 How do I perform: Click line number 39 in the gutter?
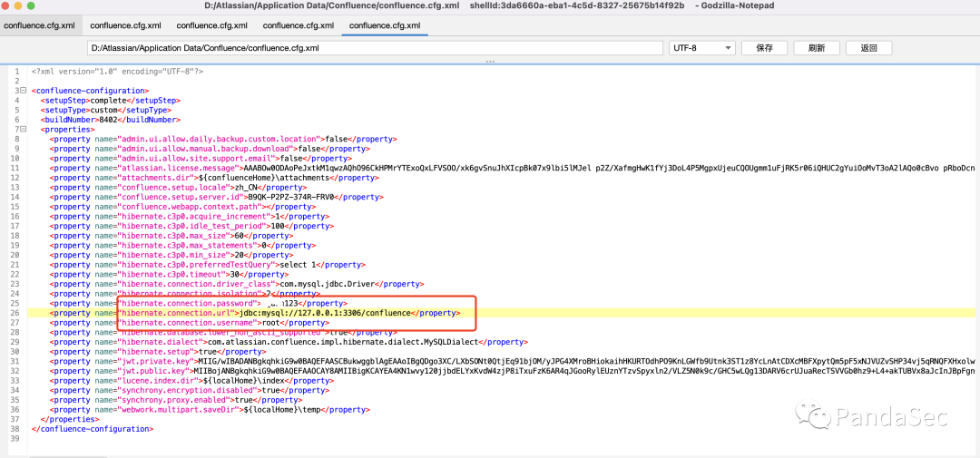click(x=15, y=439)
